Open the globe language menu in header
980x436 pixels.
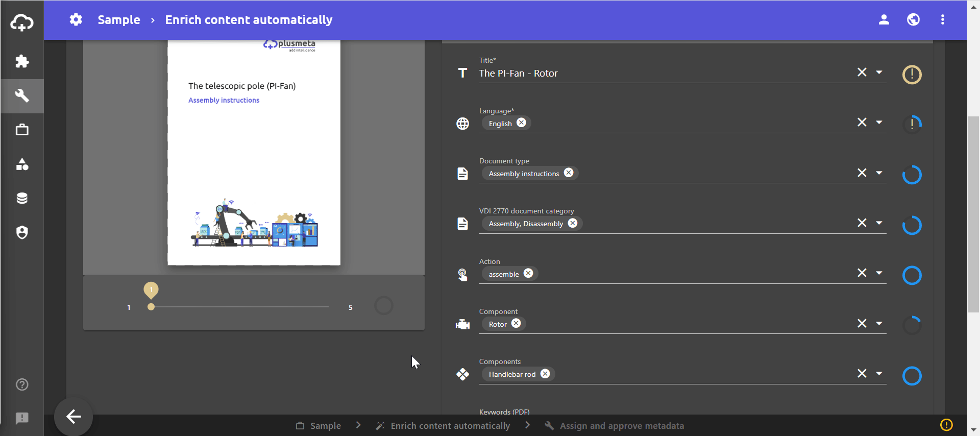[914, 20]
